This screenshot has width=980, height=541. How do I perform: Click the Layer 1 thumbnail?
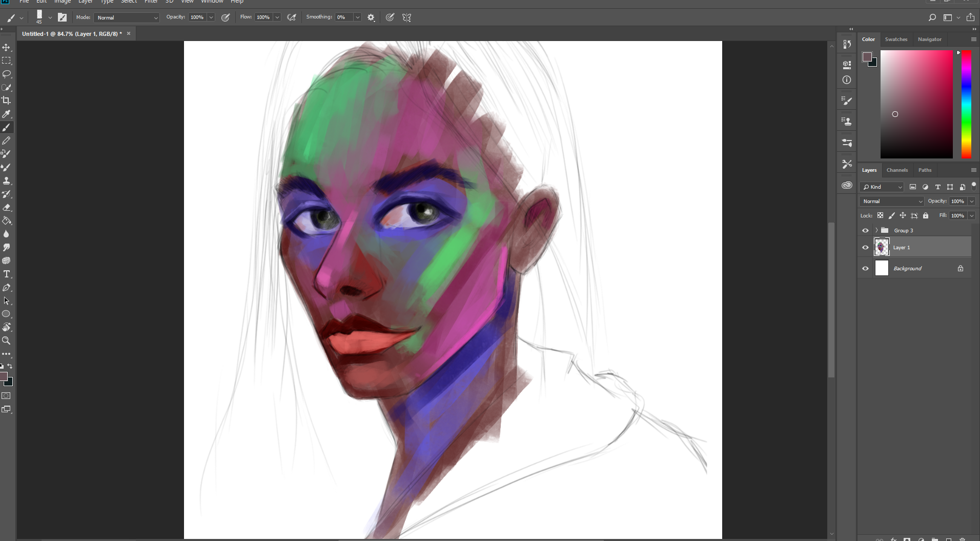click(x=882, y=247)
